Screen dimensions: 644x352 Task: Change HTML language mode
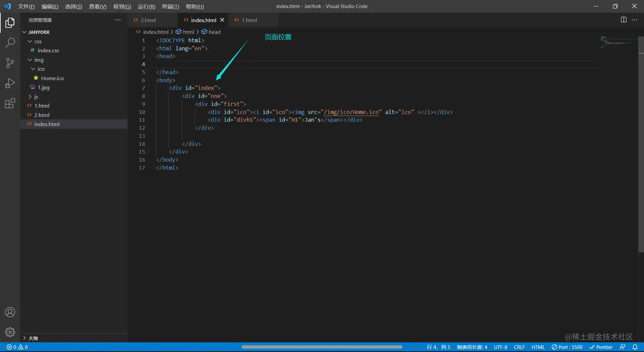pos(538,347)
